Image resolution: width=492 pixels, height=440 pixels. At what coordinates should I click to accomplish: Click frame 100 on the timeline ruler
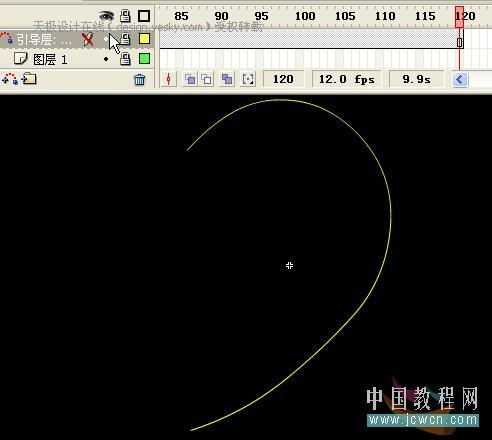click(305, 16)
